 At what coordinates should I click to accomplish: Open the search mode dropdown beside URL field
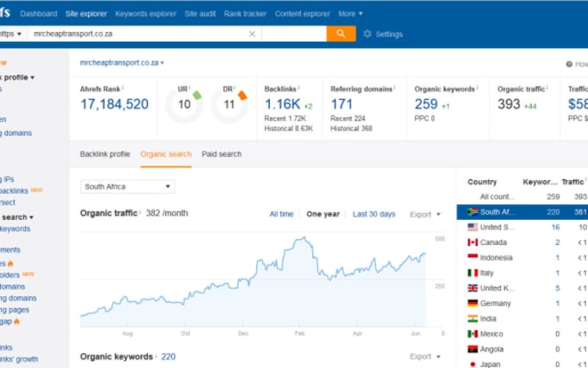coord(294,34)
